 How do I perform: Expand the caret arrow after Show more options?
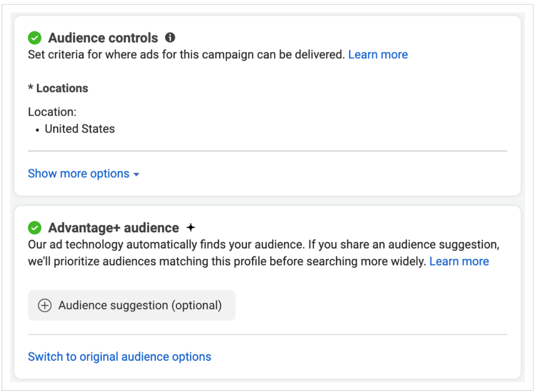(136, 174)
